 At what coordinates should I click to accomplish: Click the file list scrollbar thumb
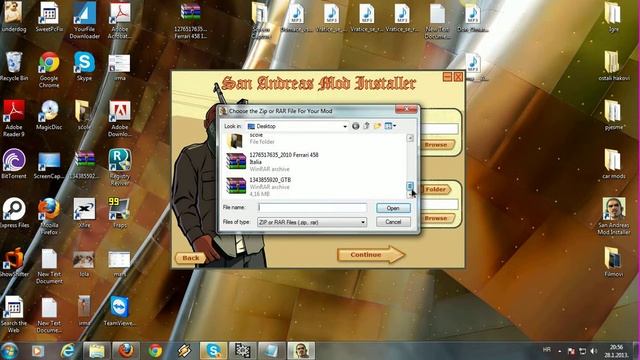pyautogui.click(x=410, y=186)
